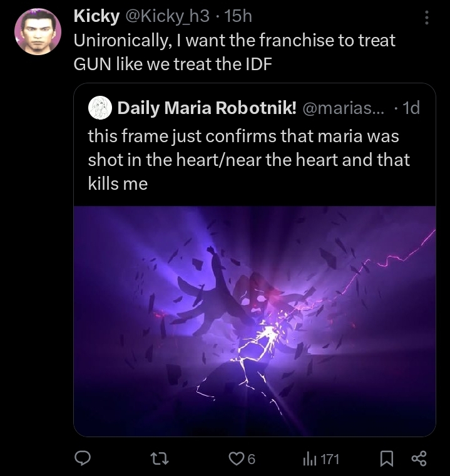This screenshot has height=476, width=450.
Task: Click the 171 views count
Action: coord(330,459)
